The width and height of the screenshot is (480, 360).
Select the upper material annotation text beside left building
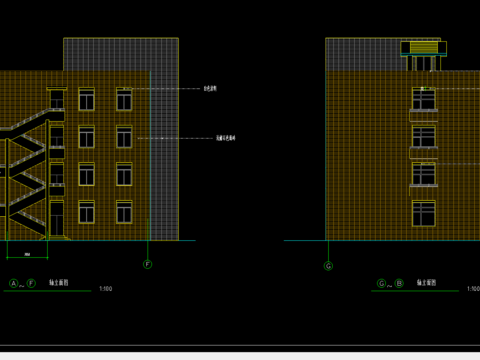click(x=210, y=88)
